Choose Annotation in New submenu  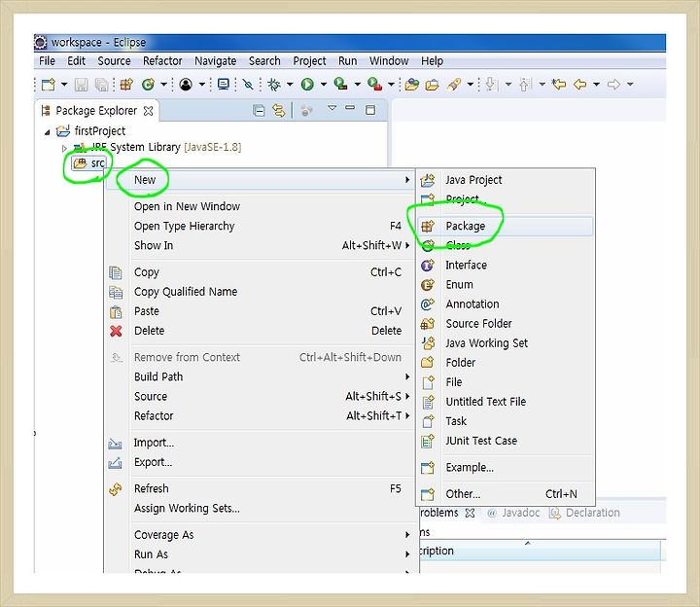(x=506, y=304)
